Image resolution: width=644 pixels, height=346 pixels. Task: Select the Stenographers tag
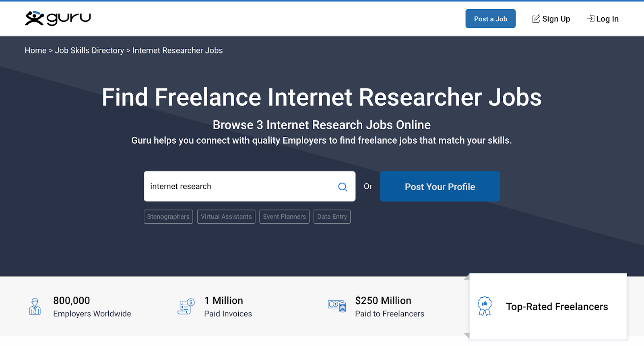pos(168,216)
